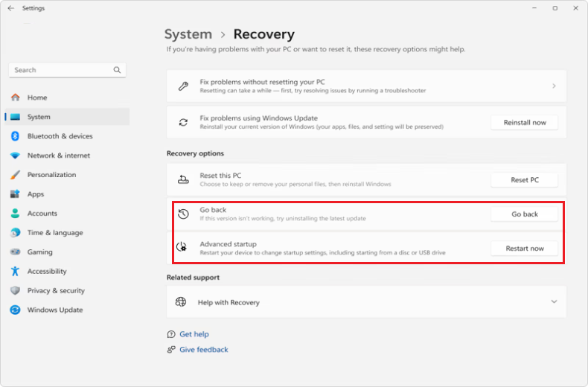
Task: Click System in the breadcrumb header
Action: (x=188, y=34)
